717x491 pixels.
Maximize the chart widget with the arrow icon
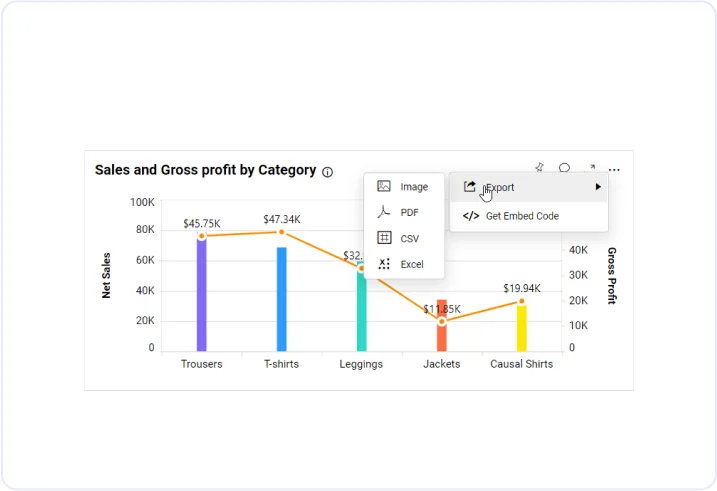pyautogui.click(x=590, y=168)
